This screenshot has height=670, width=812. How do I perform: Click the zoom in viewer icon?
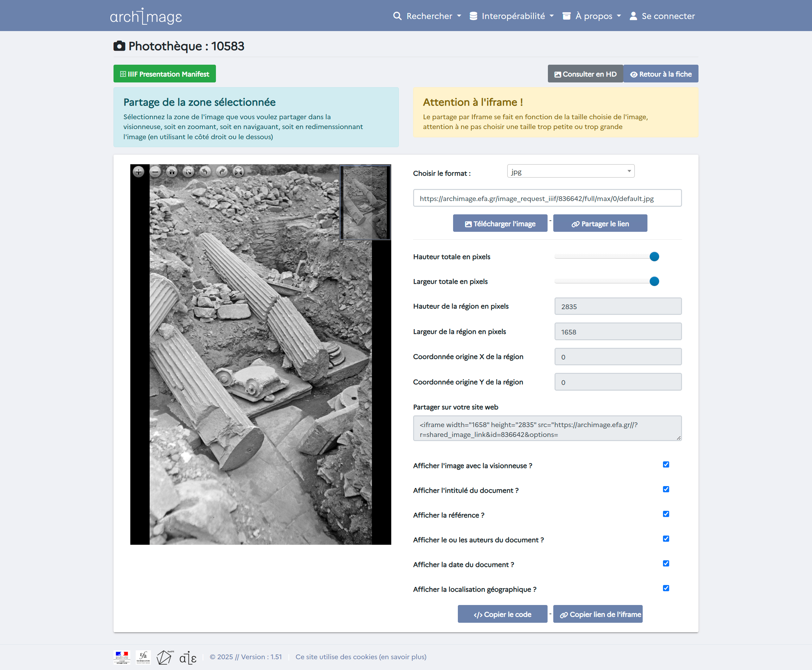tap(139, 172)
